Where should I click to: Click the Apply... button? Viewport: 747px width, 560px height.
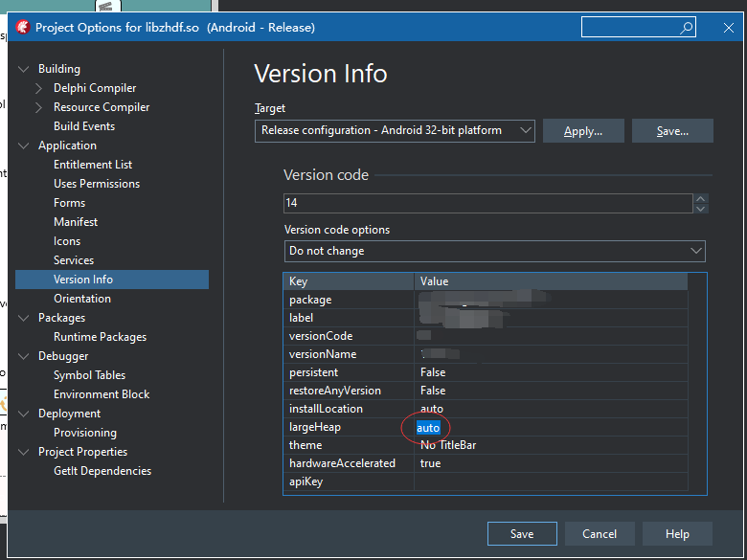click(583, 131)
